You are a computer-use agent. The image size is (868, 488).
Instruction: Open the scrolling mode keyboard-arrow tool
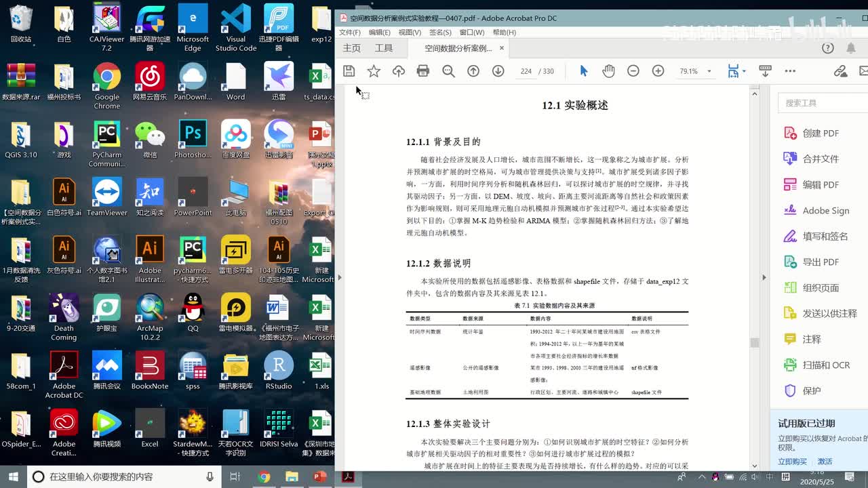pyautogui.click(x=766, y=71)
